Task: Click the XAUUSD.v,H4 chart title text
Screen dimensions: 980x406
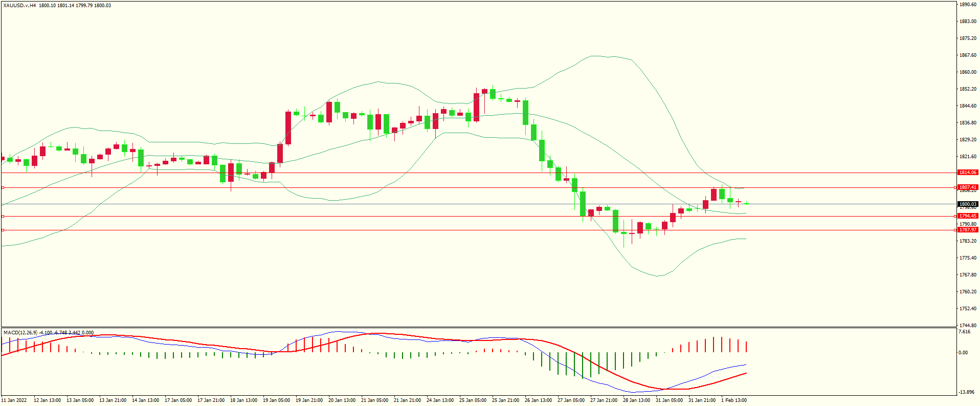Action: (x=19, y=6)
